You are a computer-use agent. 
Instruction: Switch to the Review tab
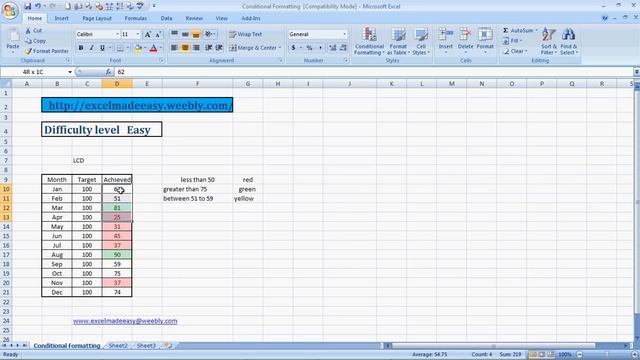194,18
